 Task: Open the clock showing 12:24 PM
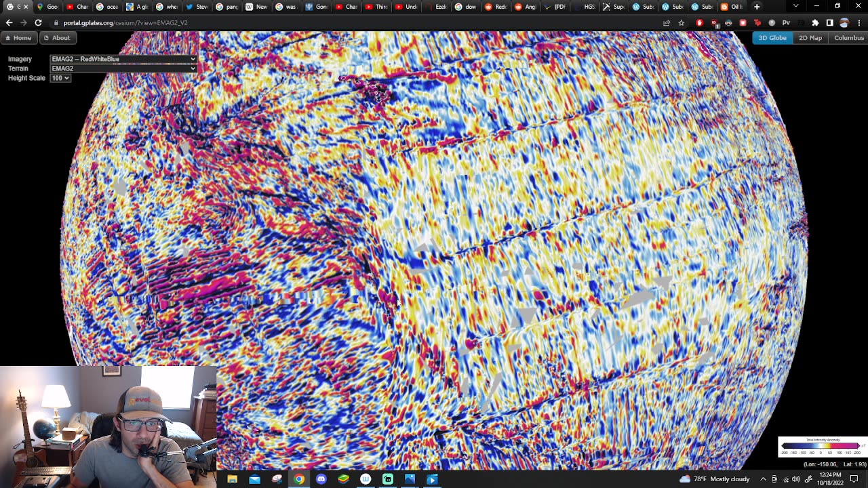pyautogui.click(x=830, y=479)
